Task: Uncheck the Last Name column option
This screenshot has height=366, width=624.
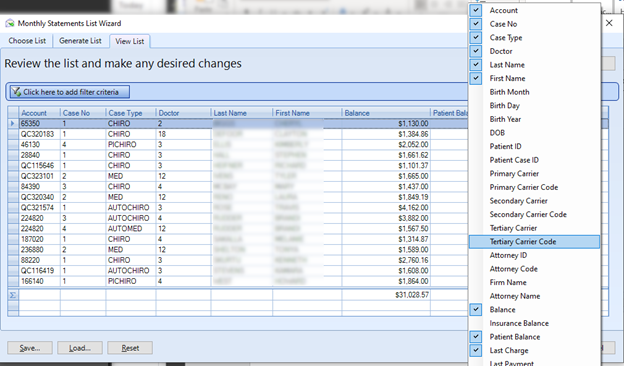Action: coord(476,64)
